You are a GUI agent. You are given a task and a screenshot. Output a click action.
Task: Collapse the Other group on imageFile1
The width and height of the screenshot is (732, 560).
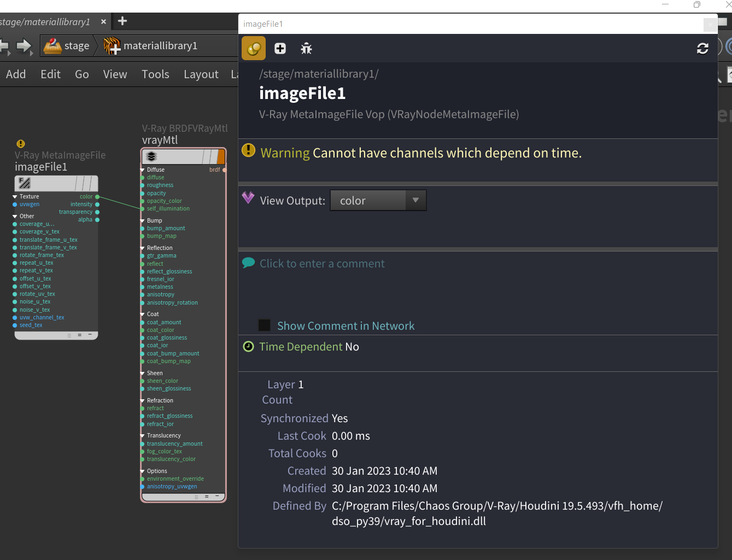[x=15, y=216]
